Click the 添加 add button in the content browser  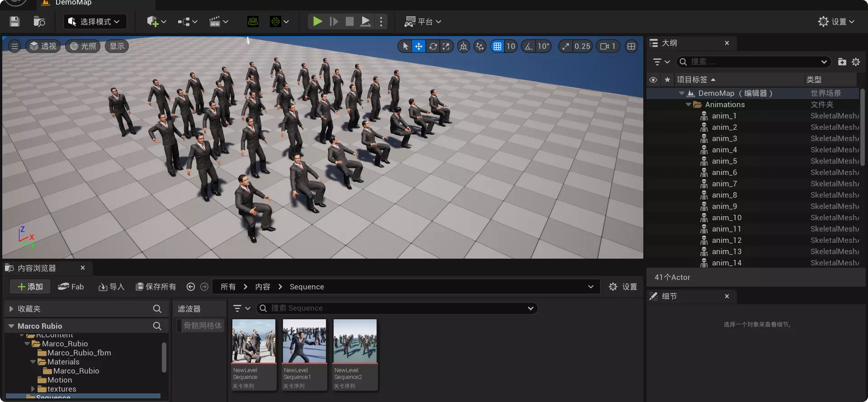click(30, 287)
